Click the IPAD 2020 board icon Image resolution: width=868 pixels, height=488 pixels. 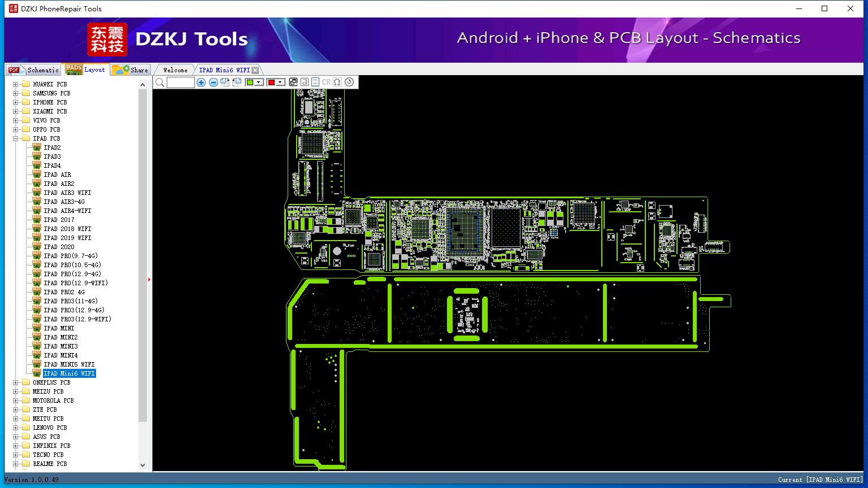[37, 247]
